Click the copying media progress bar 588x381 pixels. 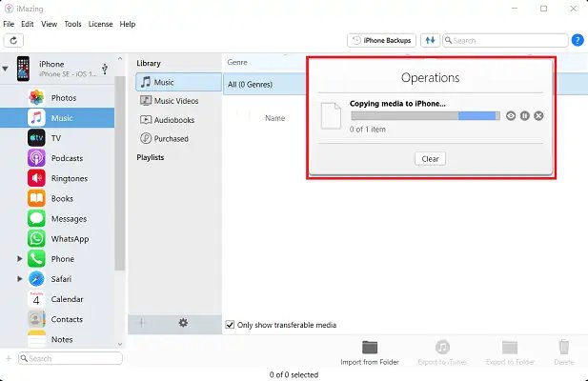point(424,115)
